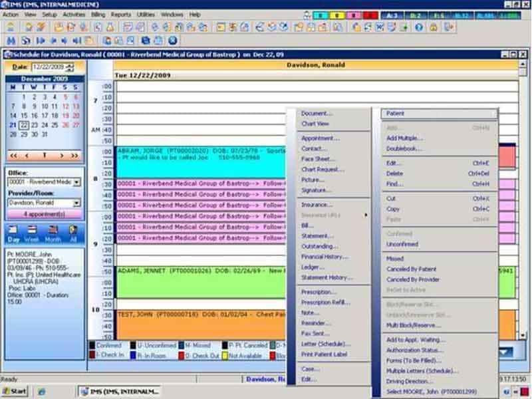Select Canceled By Patient
The width and height of the screenshot is (532, 399).
pyautogui.click(x=411, y=269)
